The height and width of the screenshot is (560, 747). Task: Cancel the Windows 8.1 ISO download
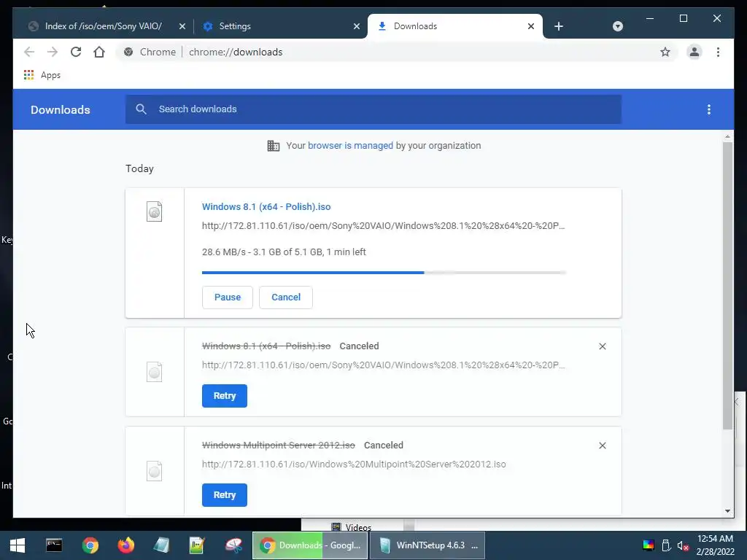pos(286,297)
